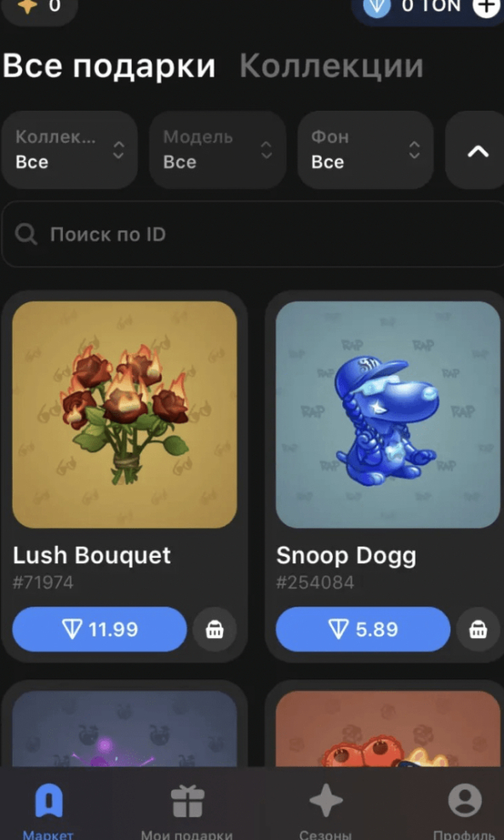504x840 pixels.
Task: Buy Snoop Dogg for 5.89 TON
Action: 363,630
